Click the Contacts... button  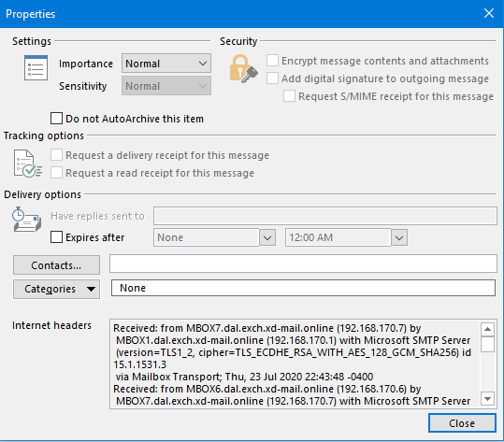coord(56,265)
